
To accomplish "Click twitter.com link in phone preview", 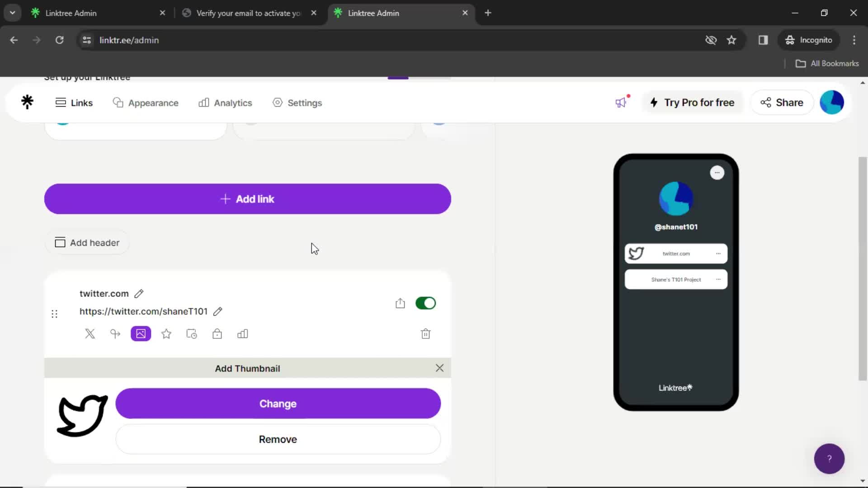I will pyautogui.click(x=676, y=253).
